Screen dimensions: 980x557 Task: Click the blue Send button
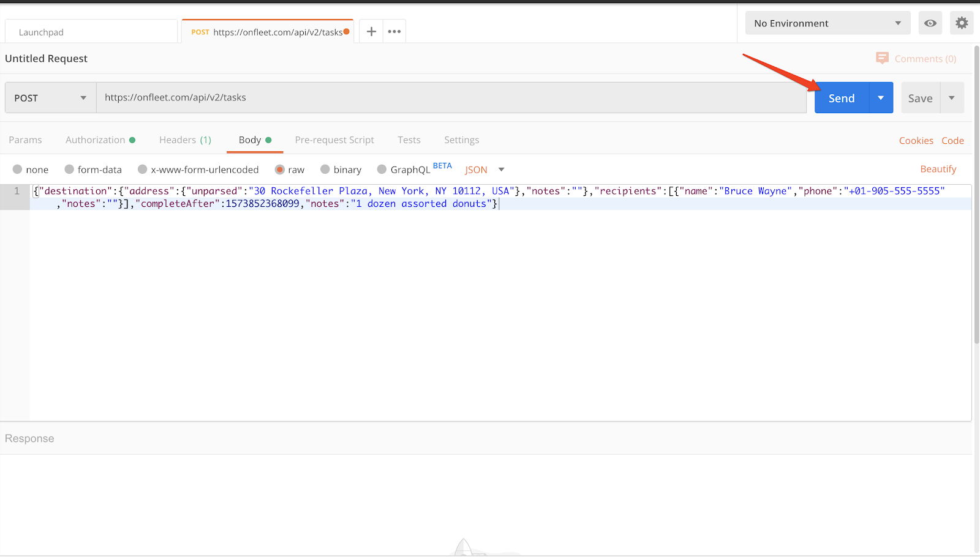point(842,98)
